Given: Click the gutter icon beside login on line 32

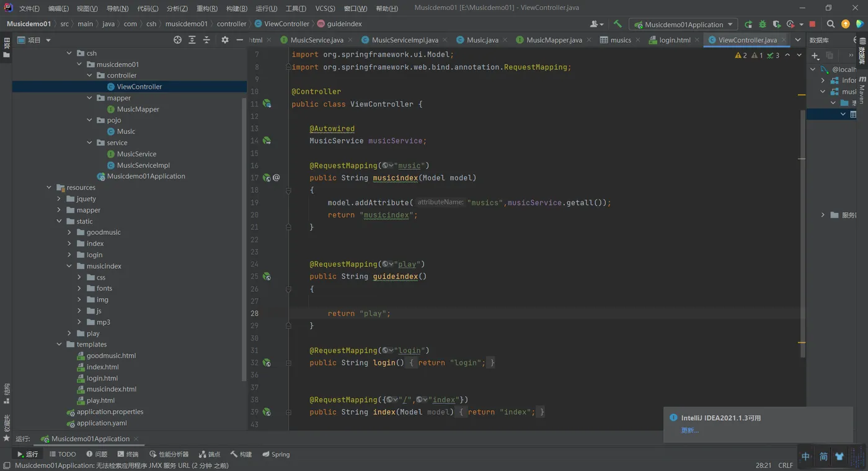Looking at the screenshot, I should (267, 363).
